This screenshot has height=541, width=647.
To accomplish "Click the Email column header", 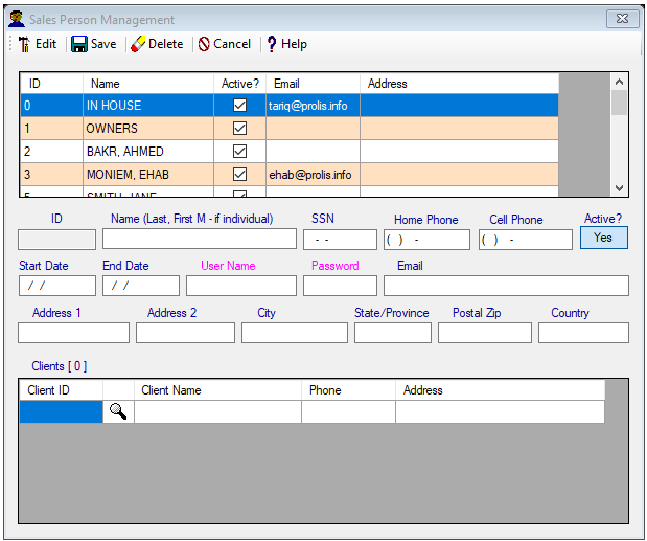I will pos(312,83).
